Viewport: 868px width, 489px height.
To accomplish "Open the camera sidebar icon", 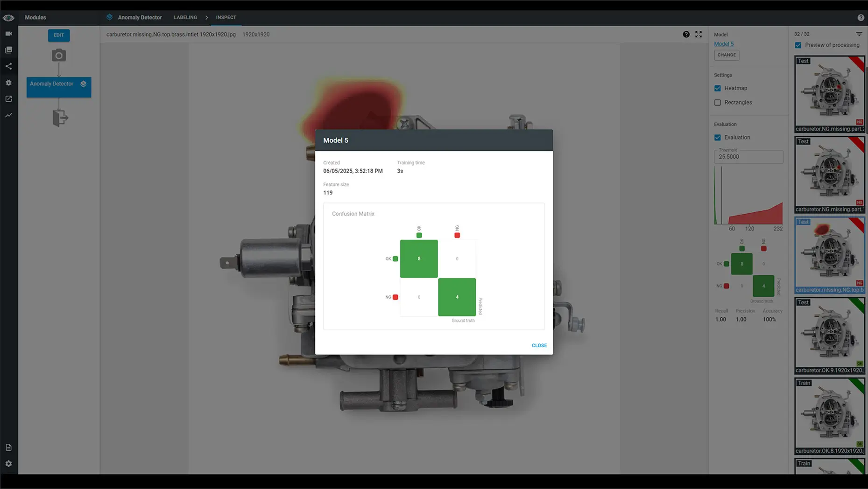I will pos(8,34).
